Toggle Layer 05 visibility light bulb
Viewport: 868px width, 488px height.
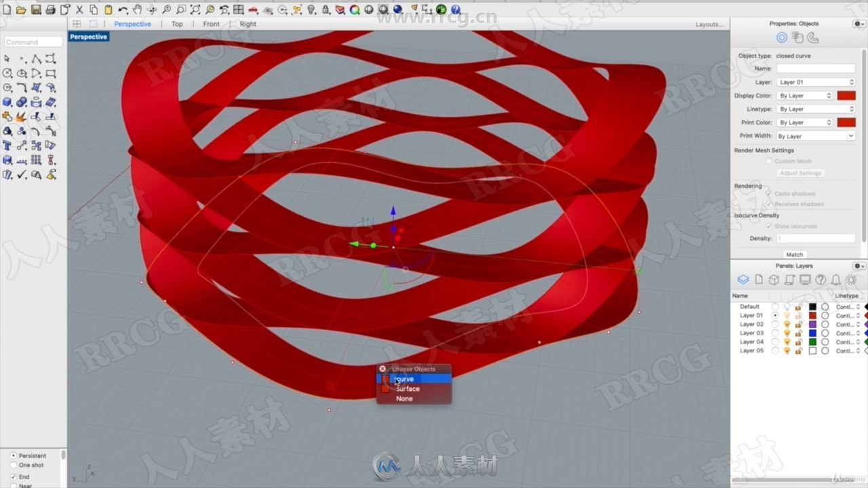click(x=787, y=350)
